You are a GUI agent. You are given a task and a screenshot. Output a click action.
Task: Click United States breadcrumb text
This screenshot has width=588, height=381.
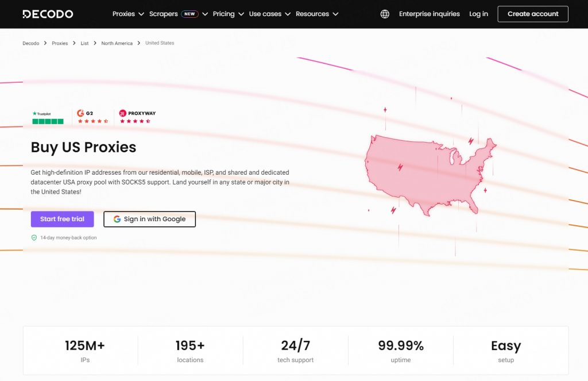coord(160,43)
